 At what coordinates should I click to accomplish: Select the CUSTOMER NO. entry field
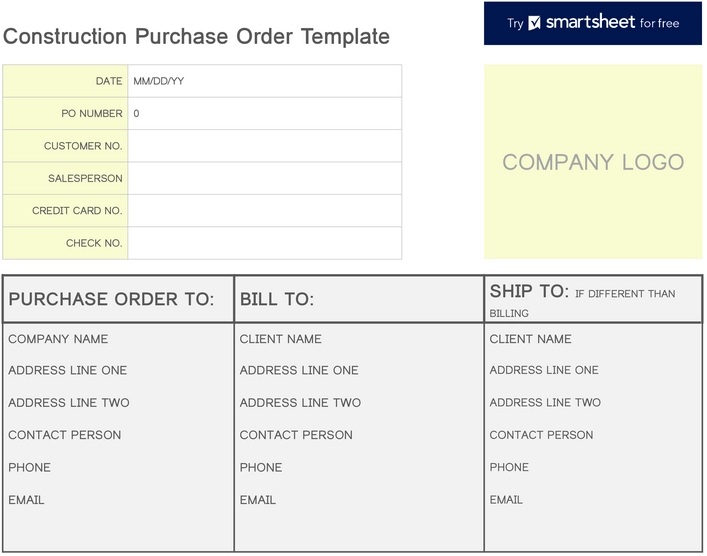tap(264, 146)
